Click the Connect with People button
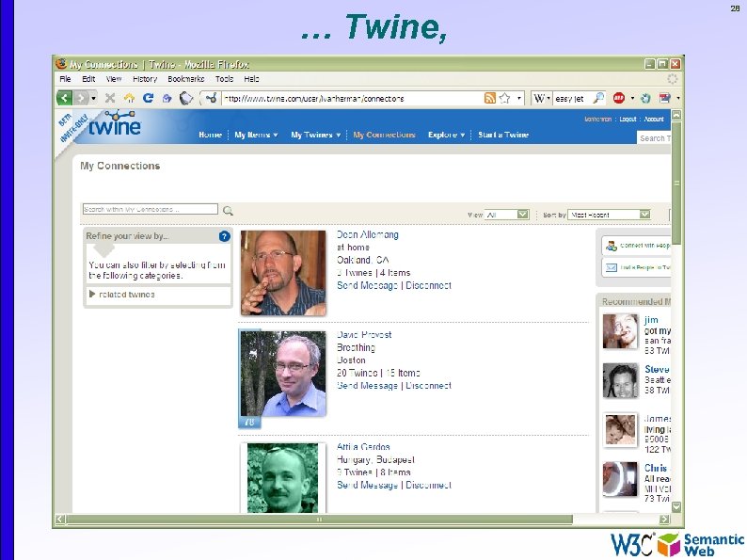Viewport: 747px width, 560px height. pos(637,246)
